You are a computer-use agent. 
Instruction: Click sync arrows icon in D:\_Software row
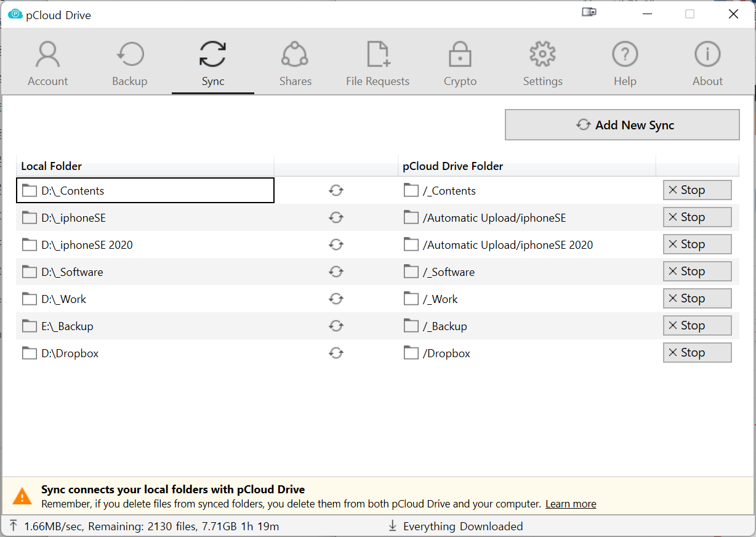[x=336, y=272]
